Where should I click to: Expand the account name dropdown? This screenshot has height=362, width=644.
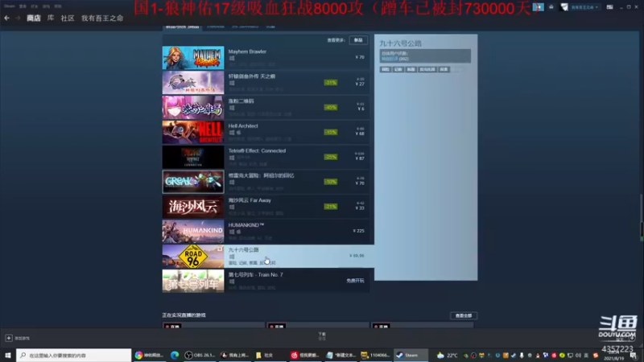point(584,7)
